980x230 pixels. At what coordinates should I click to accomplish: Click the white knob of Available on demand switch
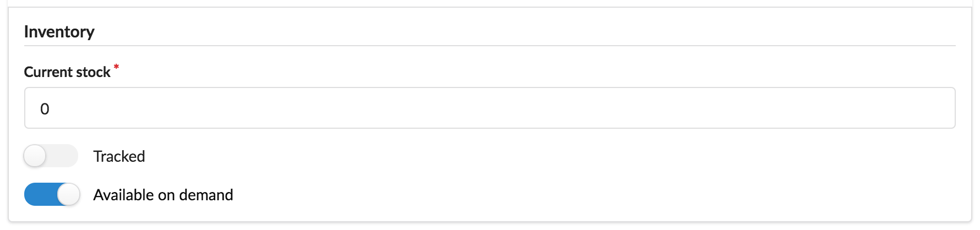[x=69, y=194]
